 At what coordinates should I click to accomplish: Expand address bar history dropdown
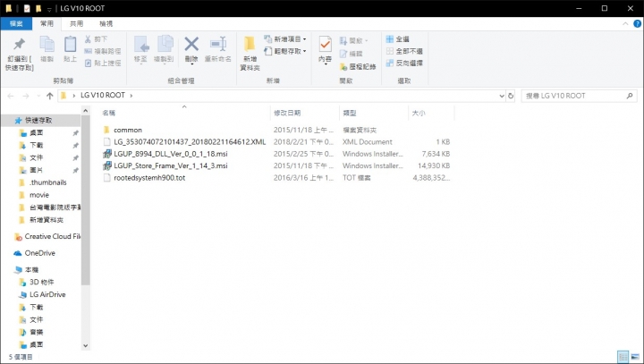click(x=502, y=96)
